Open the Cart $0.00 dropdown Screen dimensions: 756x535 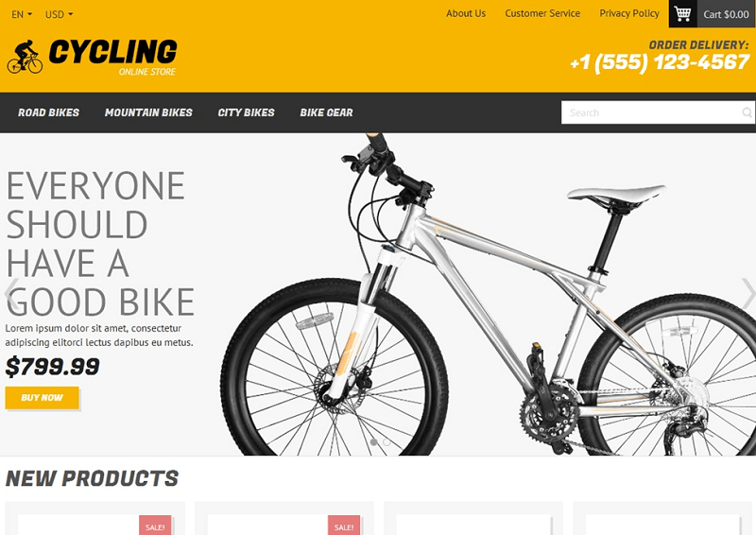click(726, 14)
